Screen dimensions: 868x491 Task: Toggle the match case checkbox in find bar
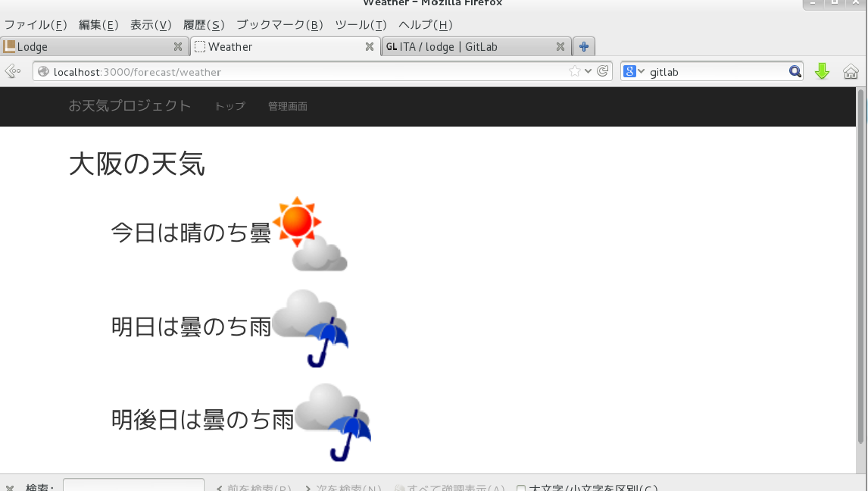click(521, 489)
